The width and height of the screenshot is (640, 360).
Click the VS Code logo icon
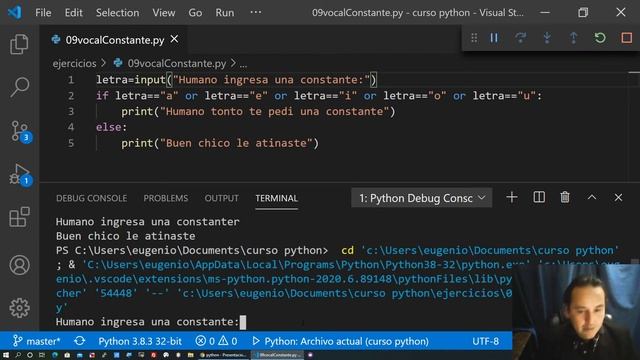coord(14,12)
